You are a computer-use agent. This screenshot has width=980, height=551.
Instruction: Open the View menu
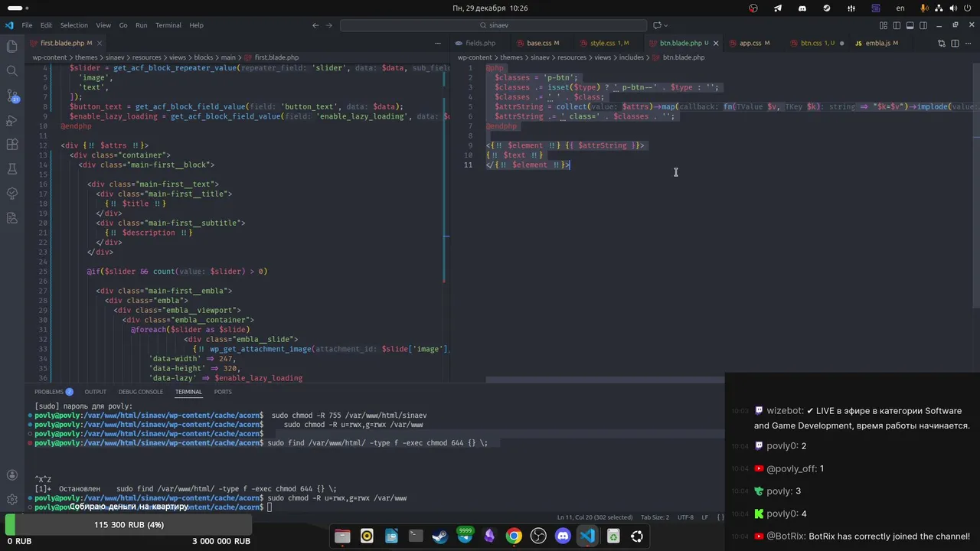[x=103, y=25]
